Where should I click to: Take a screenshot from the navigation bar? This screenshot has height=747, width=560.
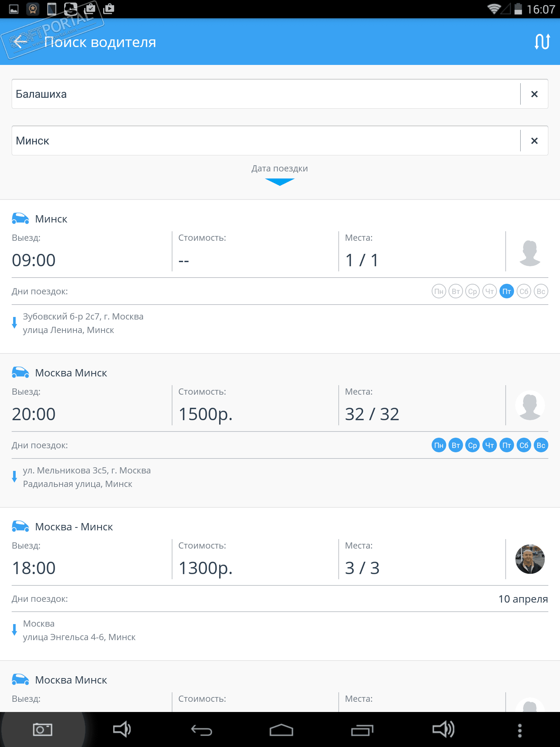[x=43, y=729]
